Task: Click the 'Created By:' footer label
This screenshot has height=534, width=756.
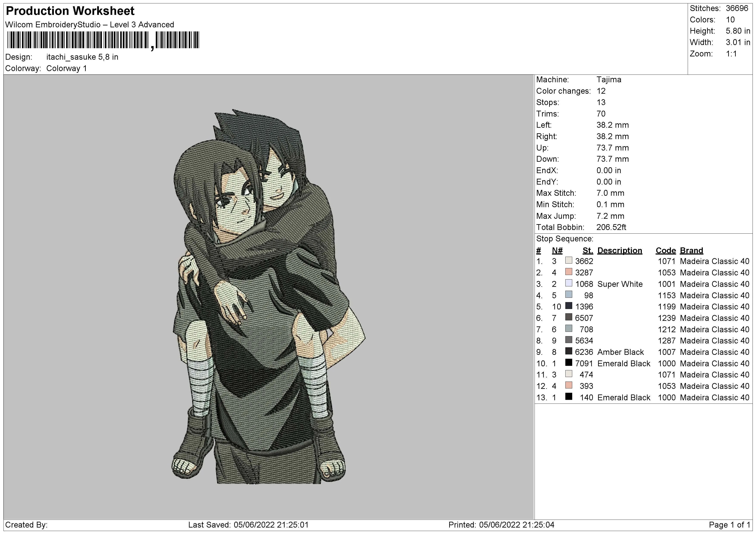Action: point(26,525)
